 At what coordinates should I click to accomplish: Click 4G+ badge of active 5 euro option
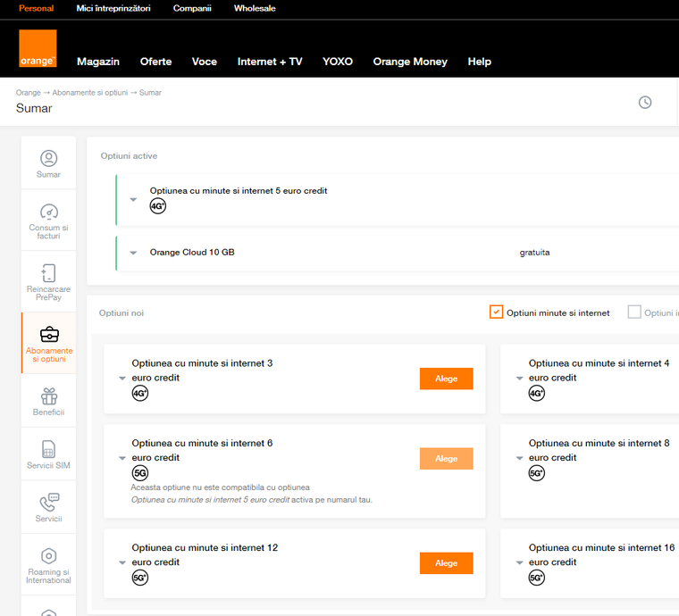pyautogui.click(x=157, y=206)
